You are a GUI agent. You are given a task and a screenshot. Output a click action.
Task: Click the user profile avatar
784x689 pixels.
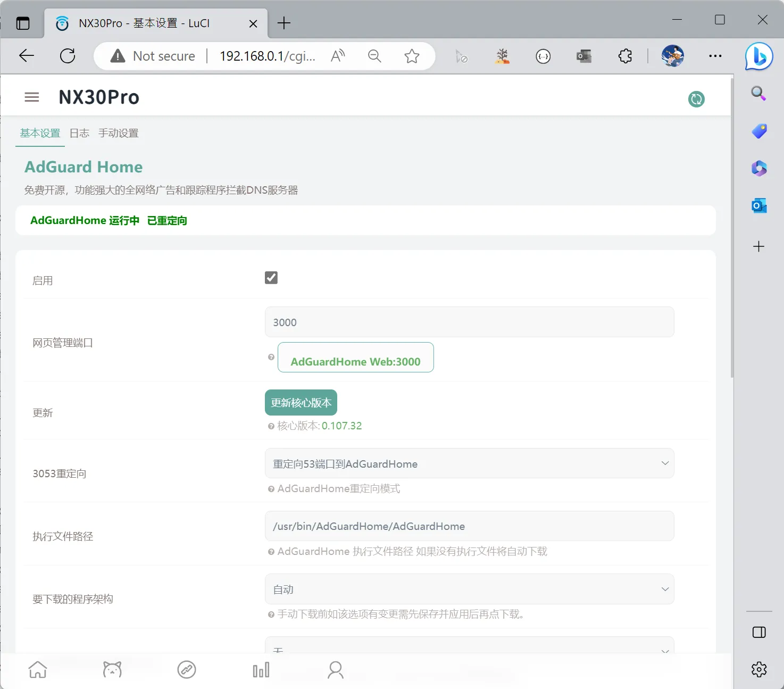coord(673,56)
